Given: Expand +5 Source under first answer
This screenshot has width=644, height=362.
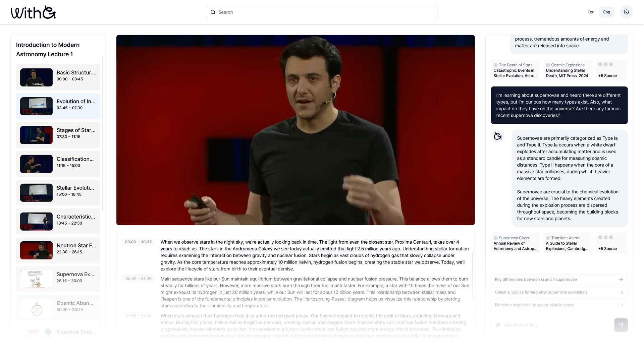Looking at the screenshot, I should (607, 76).
